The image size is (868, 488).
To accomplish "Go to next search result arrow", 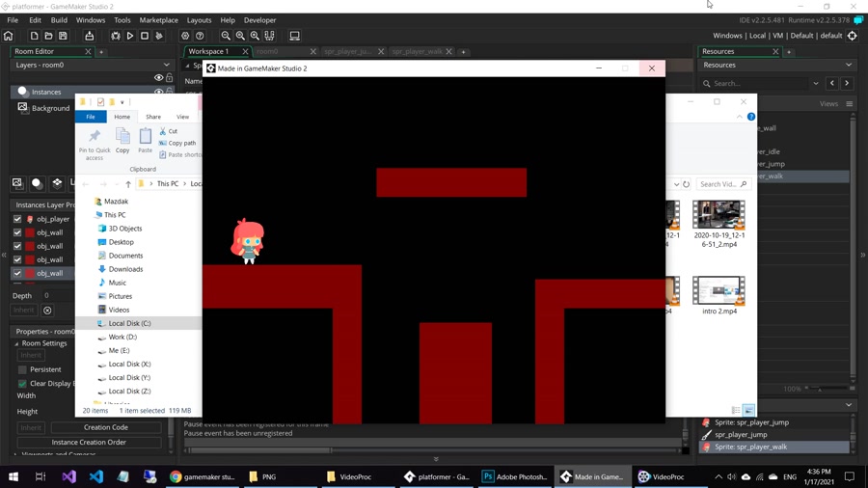I will (x=847, y=84).
